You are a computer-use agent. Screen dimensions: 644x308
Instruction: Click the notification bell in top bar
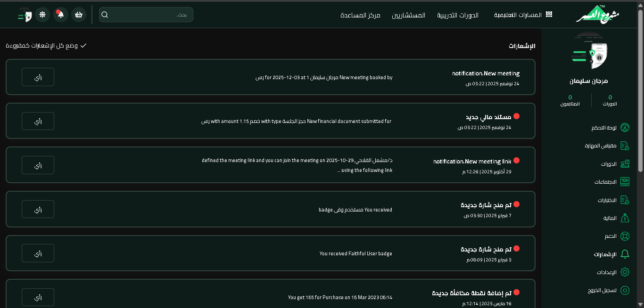(x=60, y=15)
